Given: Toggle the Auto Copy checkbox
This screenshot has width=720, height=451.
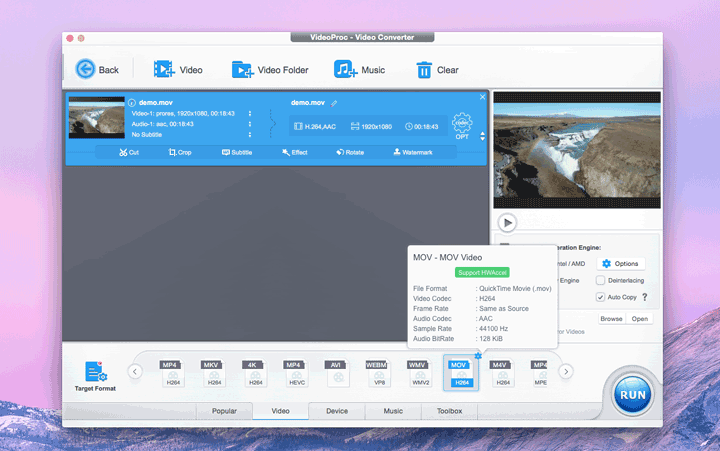Looking at the screenshot, I should pyautogui.click(x=600, y=297).
